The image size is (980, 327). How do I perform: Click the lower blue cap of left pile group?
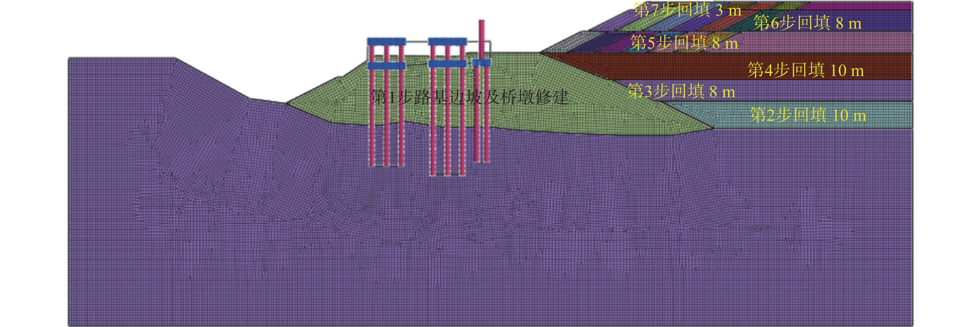(386, 66)
